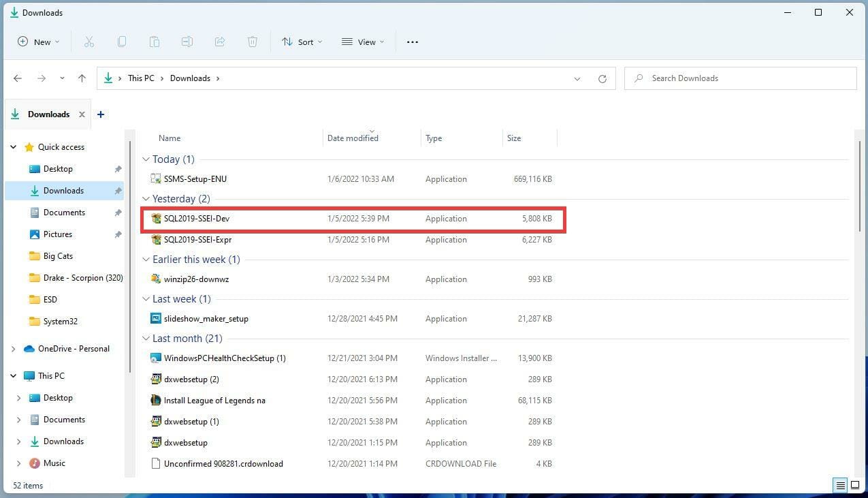The image size is (868, 498).
Task: Open the See more menu
Action: point(412,42)
